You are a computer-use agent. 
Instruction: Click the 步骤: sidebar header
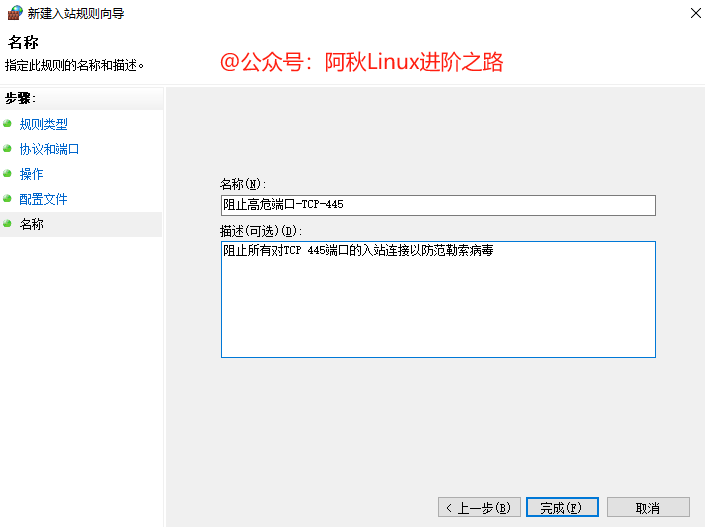(20, 98)
